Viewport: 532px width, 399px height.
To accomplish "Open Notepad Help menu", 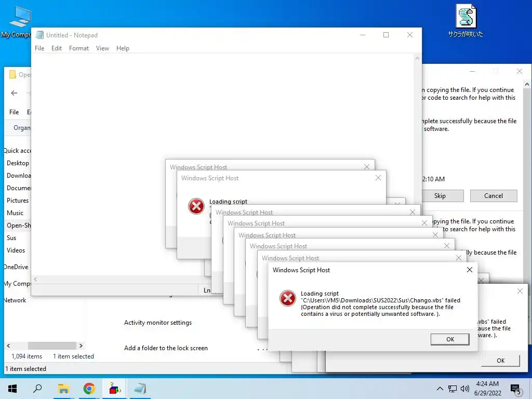I will 123,48.
